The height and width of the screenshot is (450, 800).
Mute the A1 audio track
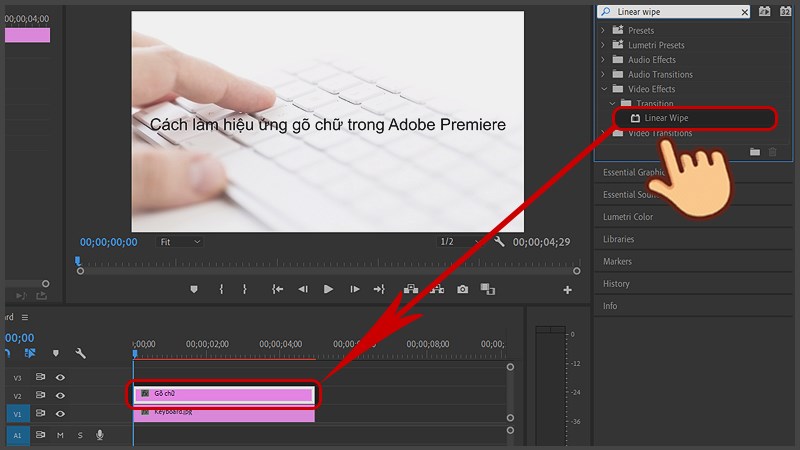pyautogui.click(x=60, y=435)
